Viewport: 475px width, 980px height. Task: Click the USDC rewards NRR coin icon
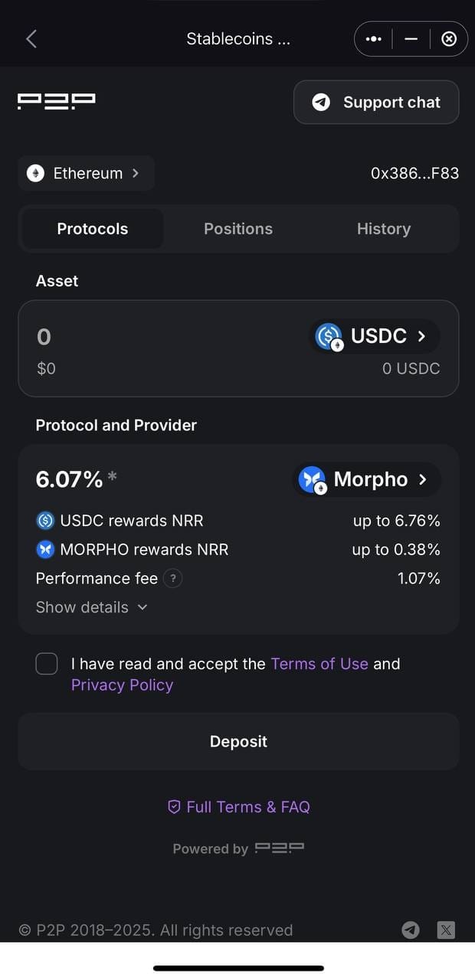coord(45,521)
